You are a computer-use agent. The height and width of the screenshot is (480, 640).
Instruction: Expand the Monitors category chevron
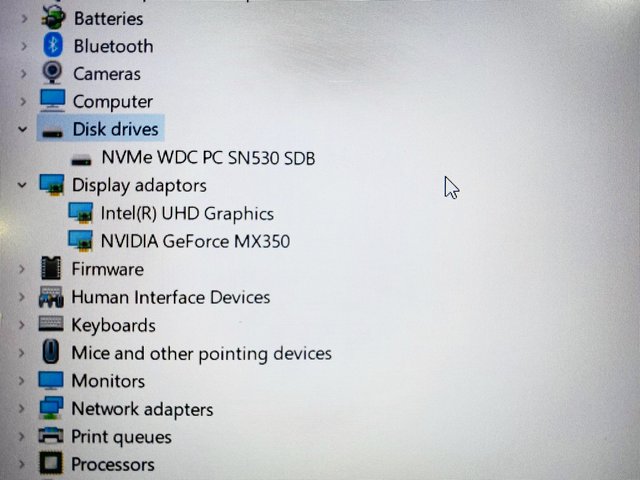tap(22, 381)
